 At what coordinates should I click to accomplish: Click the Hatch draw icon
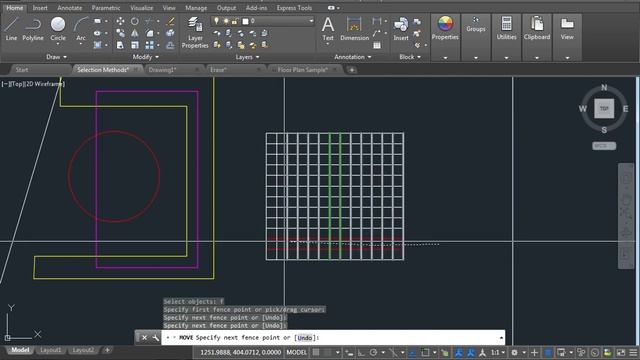[x=98, y=45]
